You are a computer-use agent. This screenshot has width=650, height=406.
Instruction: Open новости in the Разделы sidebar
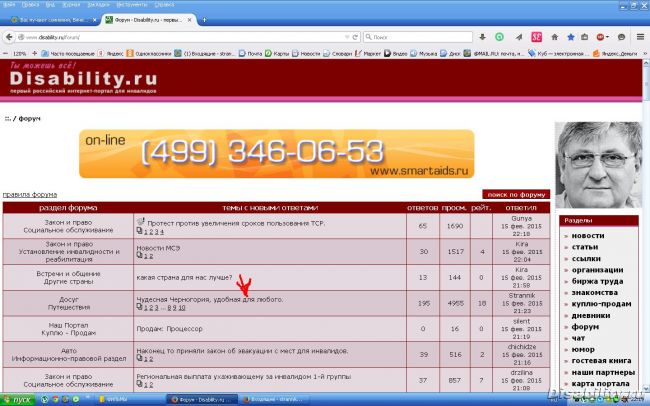pos(588,236)
